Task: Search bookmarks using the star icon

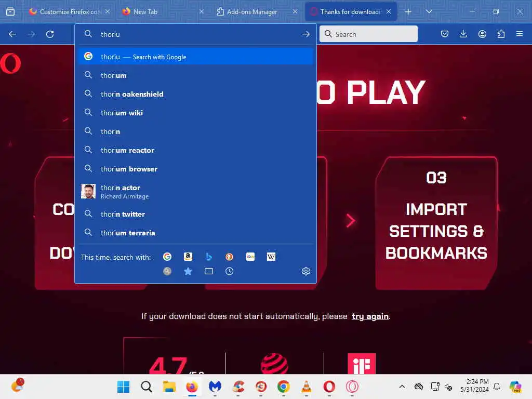Action: pyautogui.click(x=188, y=271)
